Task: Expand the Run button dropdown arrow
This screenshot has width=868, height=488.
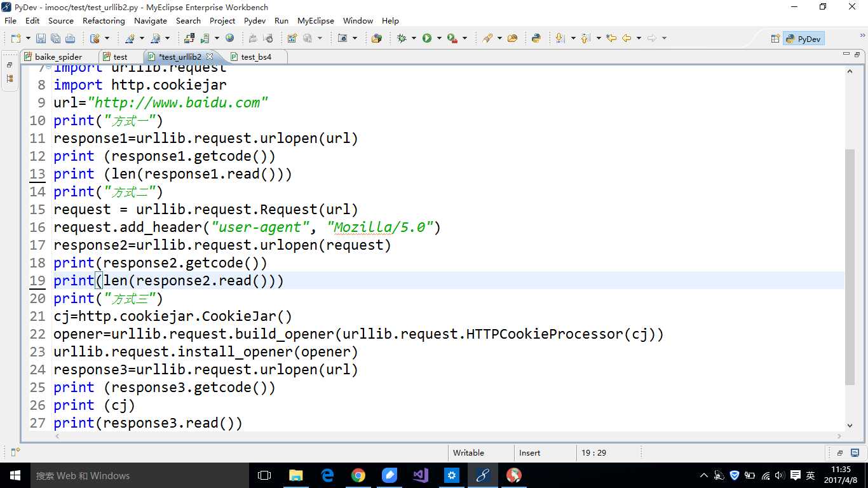Action: point(438,39)
